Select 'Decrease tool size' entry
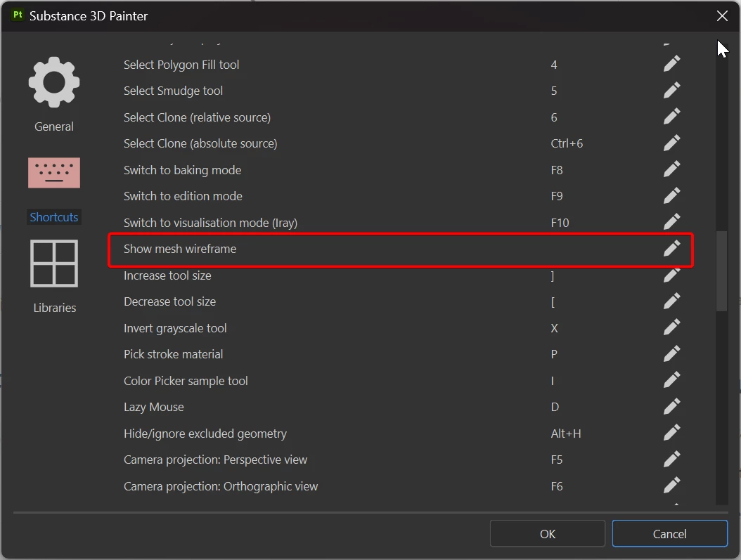The width and height of the screenshot is (741, 560). (x=169, y=301)
